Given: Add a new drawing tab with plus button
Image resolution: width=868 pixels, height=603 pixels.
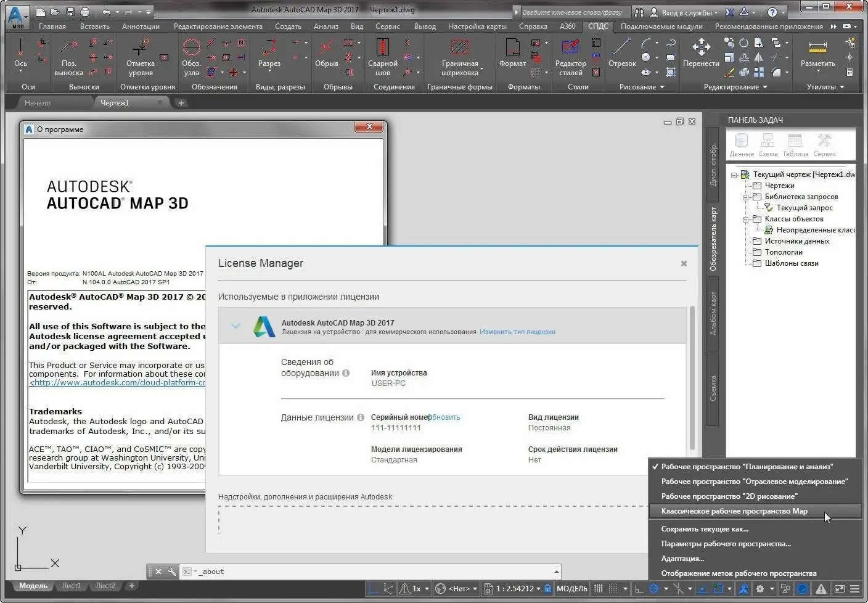Looking at the screenshot, I should click(x=181, y=103).
